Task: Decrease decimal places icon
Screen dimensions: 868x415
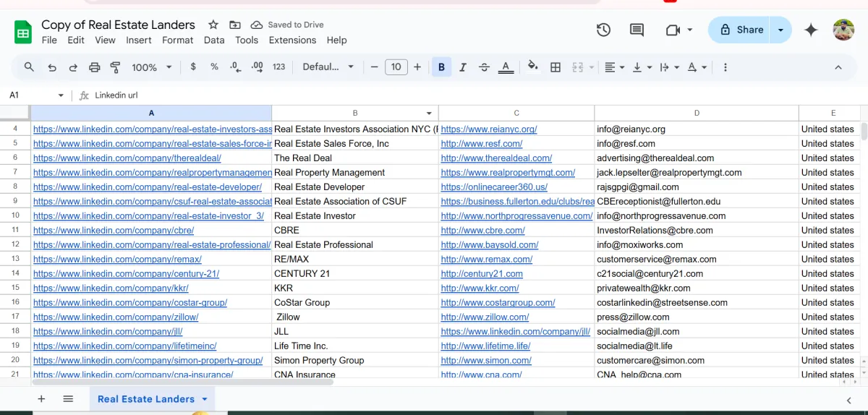Action: coord(235,67)
